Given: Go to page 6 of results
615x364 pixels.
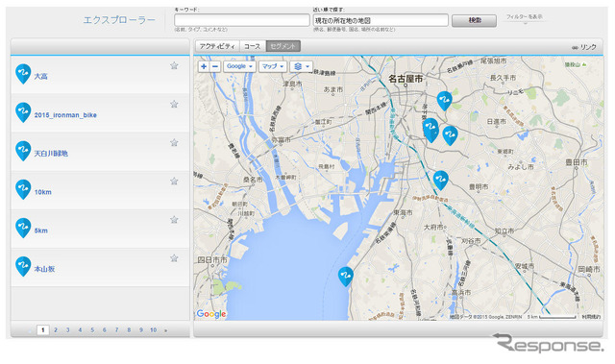Looking at the screenshot, I should [x=105, y=330].
